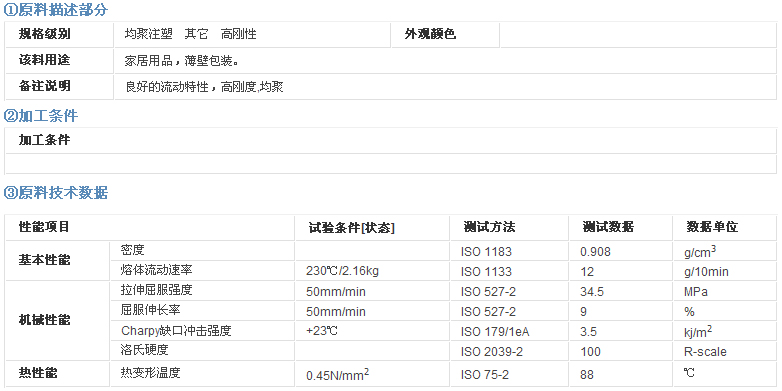Viewport: 782px width, 391px height.
Task: Select the 试验条件[状态] column header
Action: click(352, 228)
